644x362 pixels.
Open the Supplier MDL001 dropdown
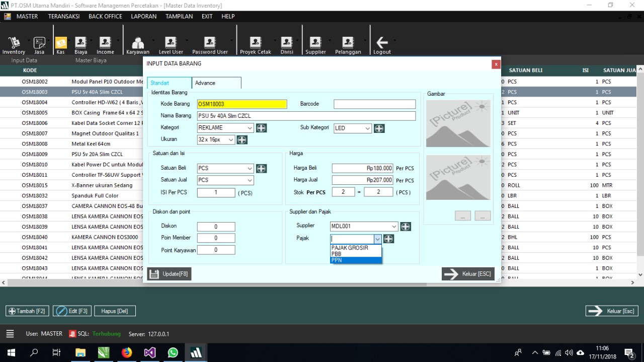click(393, 227)
